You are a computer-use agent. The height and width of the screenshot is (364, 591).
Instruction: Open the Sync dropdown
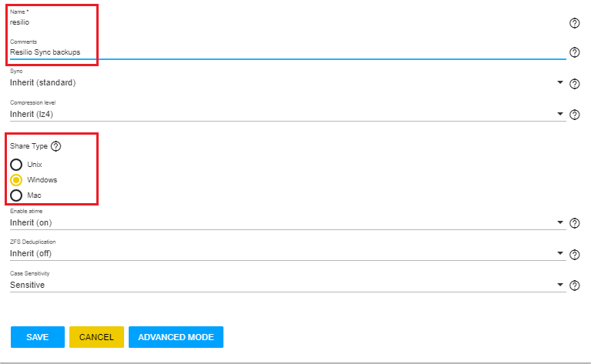click(x=285, y=82)
